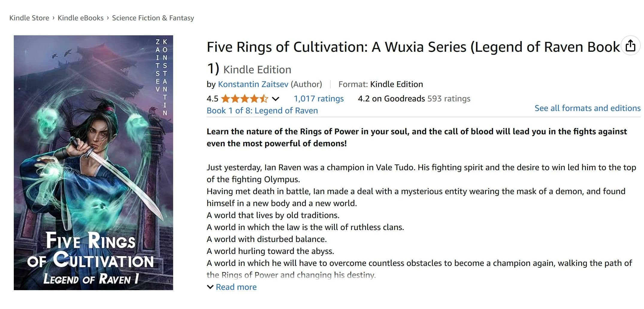Click the 4.5 rating number
Viewport: 644px width, 309px height.
(x=212, y=99)
